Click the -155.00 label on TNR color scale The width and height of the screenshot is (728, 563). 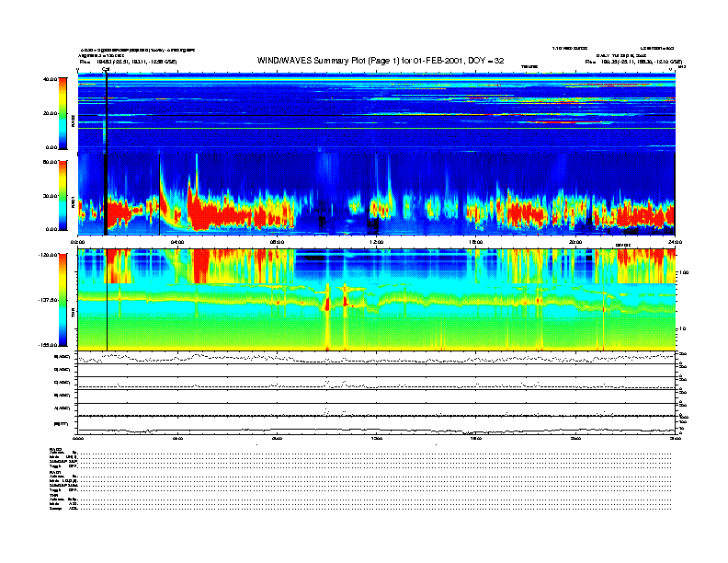[x=49, y=345]
